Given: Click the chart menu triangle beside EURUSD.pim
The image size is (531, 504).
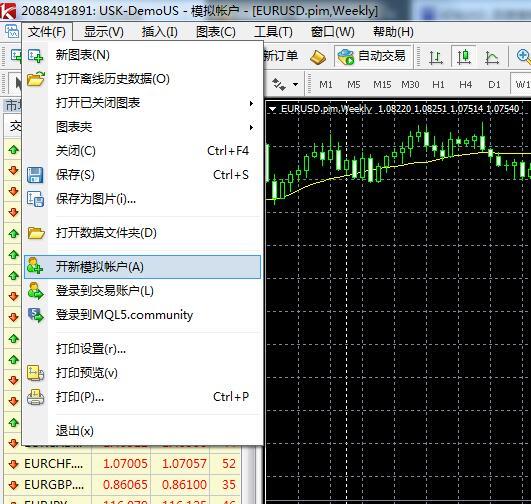Looking at the screenshot, I should (272, 109).
